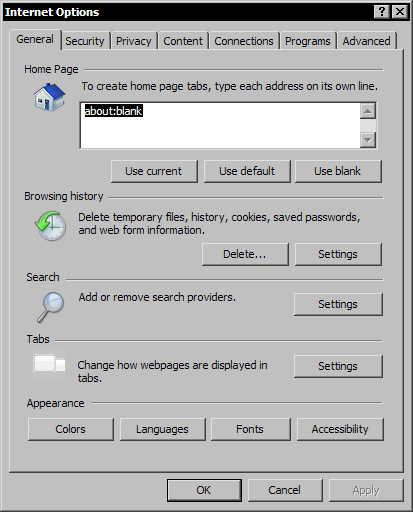This screenshot has height=512, width=413.
Task: Click the Browsing history clock icon
Action: click(x=50, y=225)
